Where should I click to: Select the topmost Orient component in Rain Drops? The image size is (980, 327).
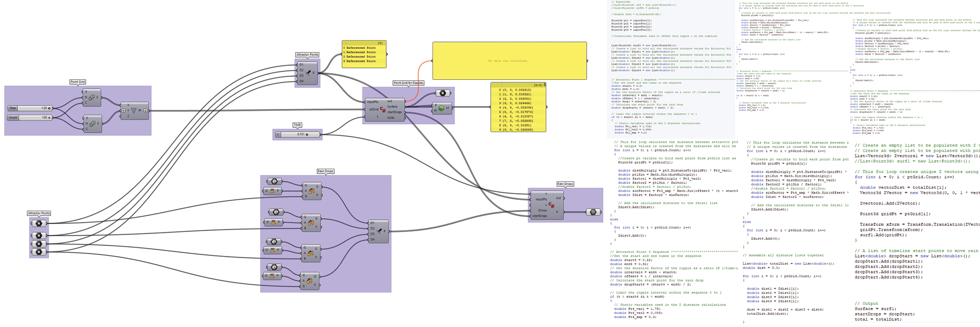point(312,191)
